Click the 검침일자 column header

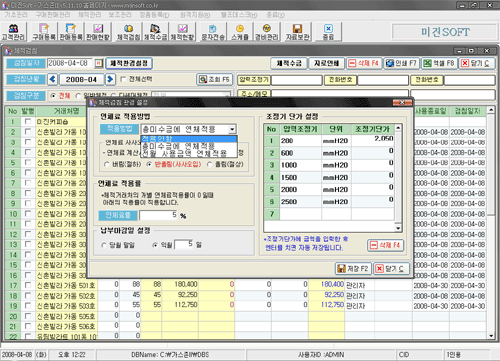coord(468,111)
